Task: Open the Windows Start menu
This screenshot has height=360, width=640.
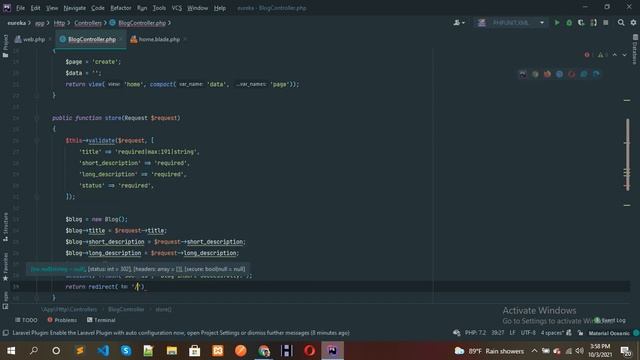Action: (11, 351)
